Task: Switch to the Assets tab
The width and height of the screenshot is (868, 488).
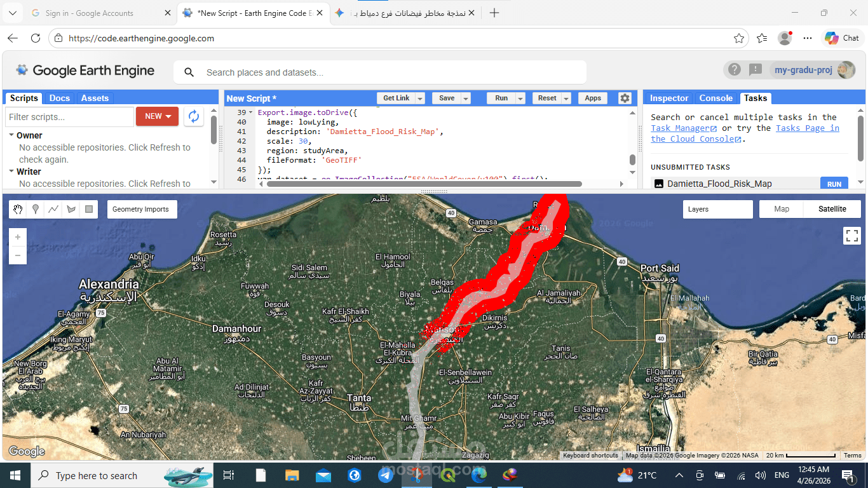Action: [95, 98]
